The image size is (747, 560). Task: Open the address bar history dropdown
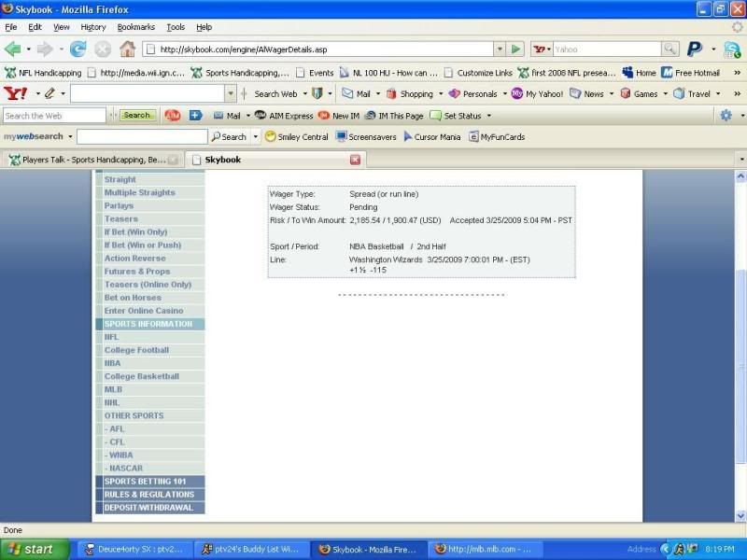tap(499, 49)
